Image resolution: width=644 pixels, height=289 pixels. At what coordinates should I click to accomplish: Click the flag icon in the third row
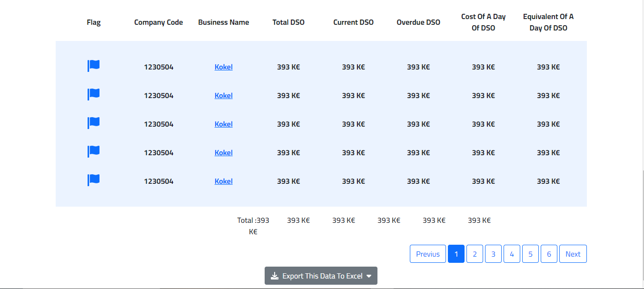93,123
